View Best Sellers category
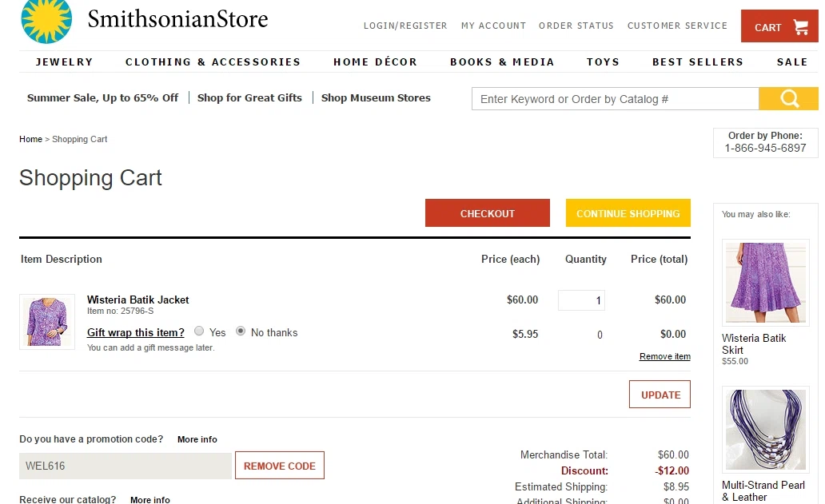 698,62
